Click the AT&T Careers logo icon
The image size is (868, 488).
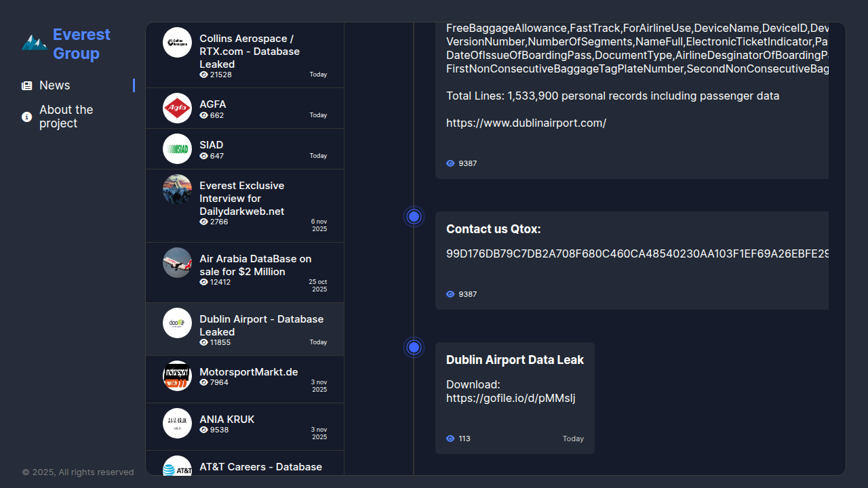177,468
